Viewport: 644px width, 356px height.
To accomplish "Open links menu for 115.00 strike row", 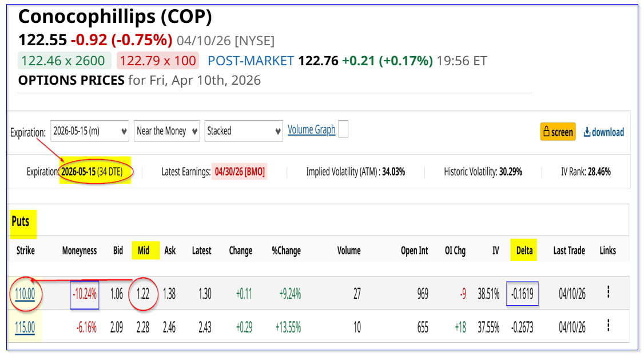I will tap(608, 326).
